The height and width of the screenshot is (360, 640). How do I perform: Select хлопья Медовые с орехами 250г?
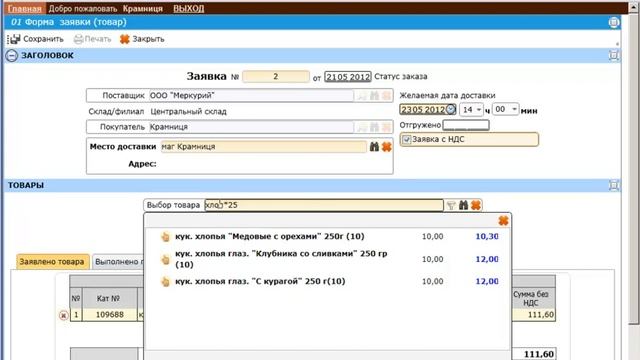269,236
